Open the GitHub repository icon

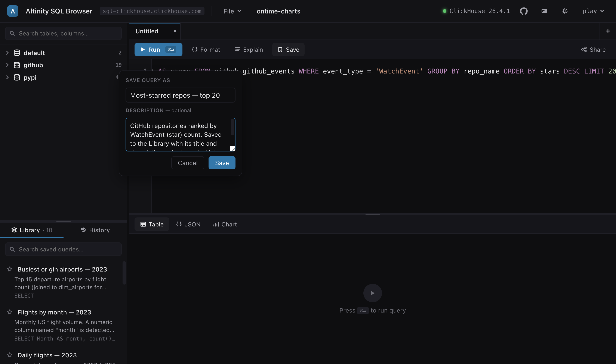click(524, 11)
